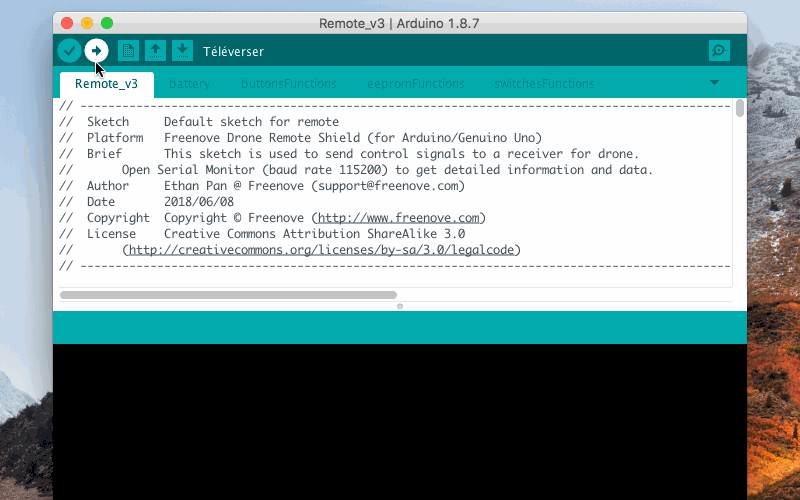Click the Verify checkmark button

pyautogui.click(x=69, y=51)
